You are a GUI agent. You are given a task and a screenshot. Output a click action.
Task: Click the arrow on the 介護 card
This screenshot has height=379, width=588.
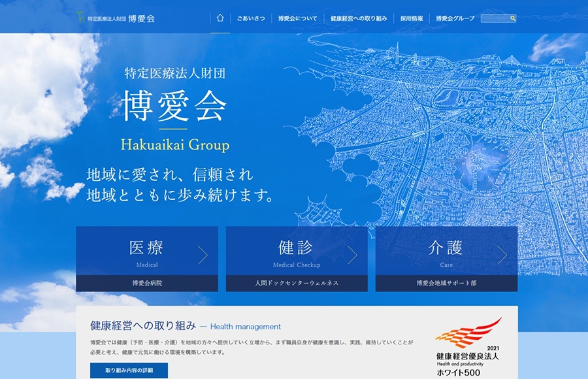point(502,255)
